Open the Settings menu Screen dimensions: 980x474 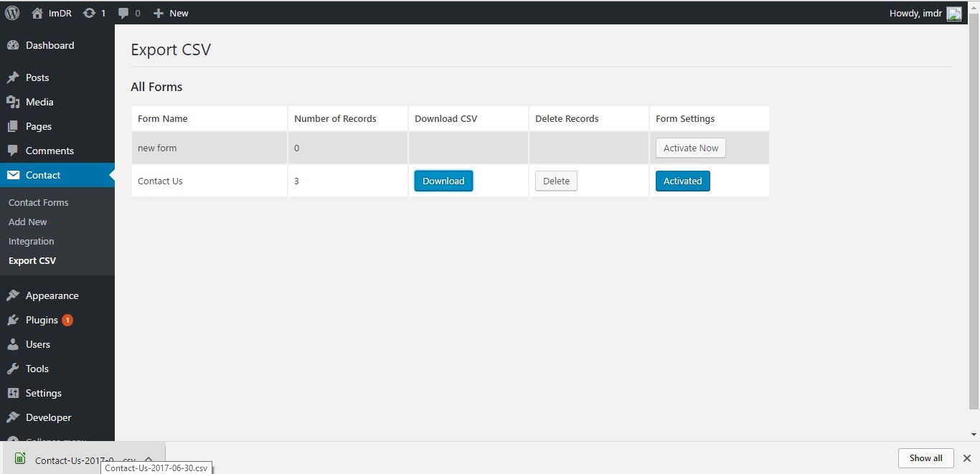[57, 393]
